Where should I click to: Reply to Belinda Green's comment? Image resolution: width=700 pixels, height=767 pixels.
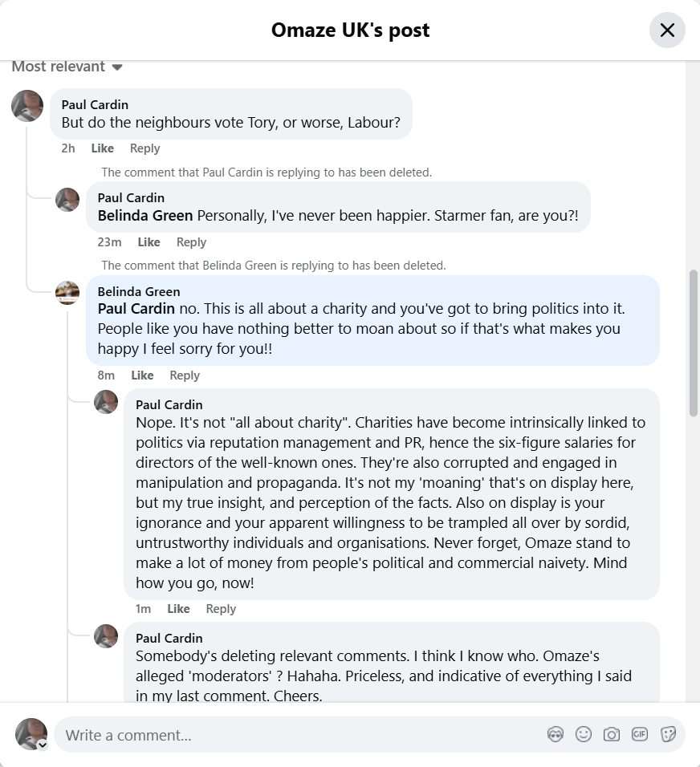click(185, 375)
